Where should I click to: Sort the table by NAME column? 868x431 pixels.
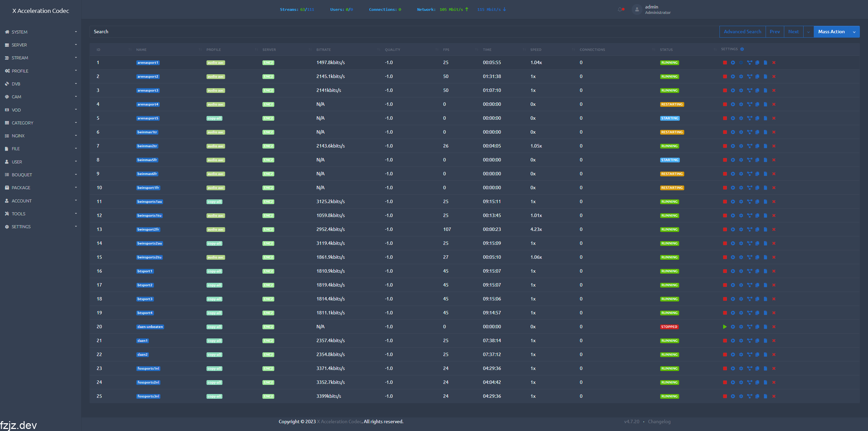click(x=141, y=50)
